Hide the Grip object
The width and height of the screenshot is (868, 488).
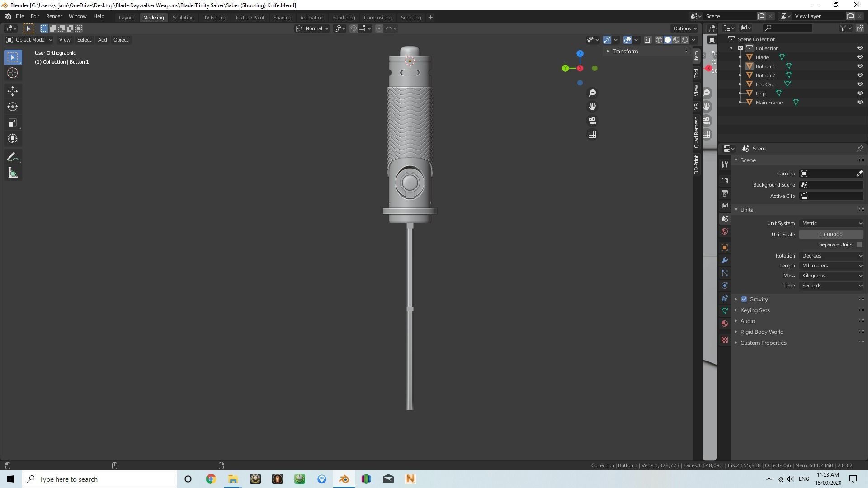pyautogui.click(x=860, y=94)
